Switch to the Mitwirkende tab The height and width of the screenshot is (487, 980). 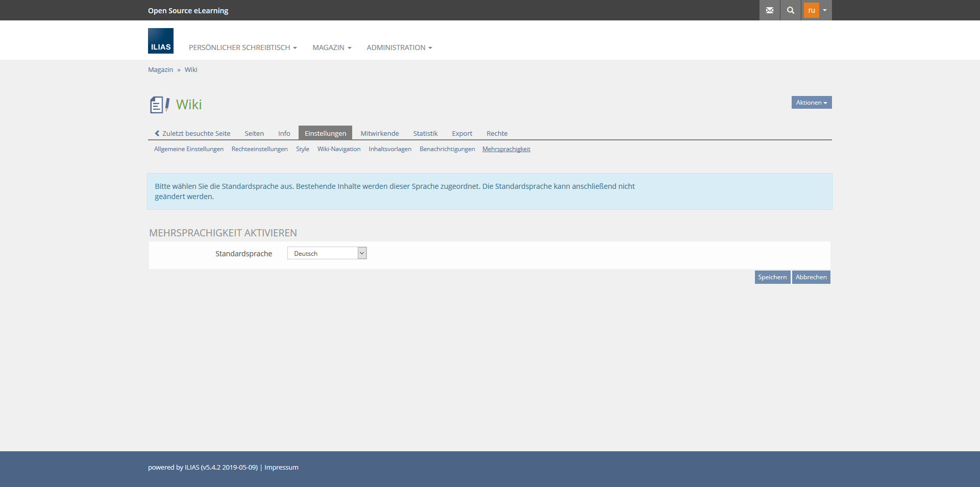[x=380, y=133]
